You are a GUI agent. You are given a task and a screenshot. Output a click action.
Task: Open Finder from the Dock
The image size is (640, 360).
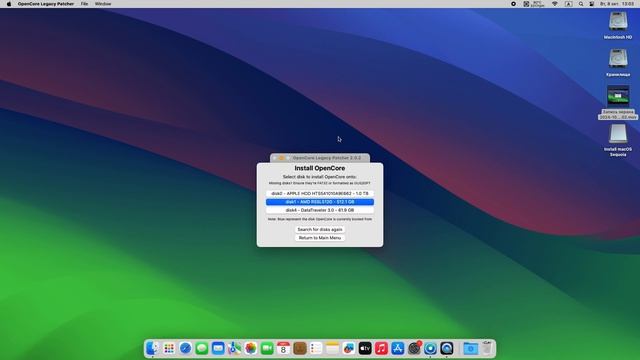[153, 348]
